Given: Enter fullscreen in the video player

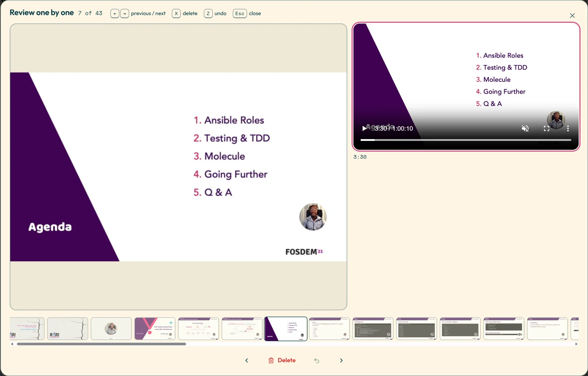Looking at the screenshot, I should tap(546, 128).
